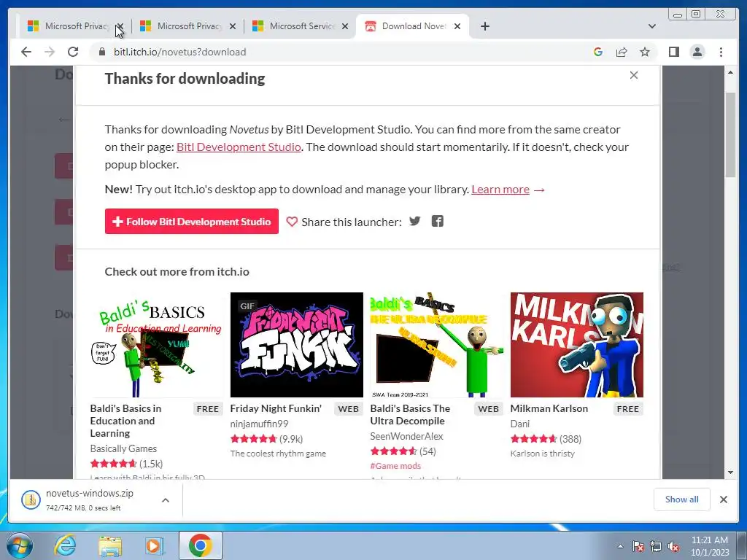This screenshot has width=747, height=560.
Task: Open Action Center flag icon
Action: point(638,546)
